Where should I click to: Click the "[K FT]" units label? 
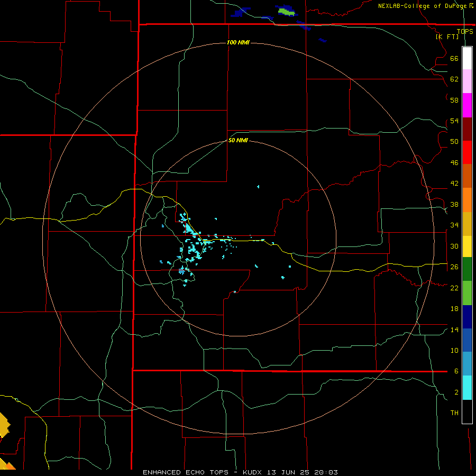[447, 36]
